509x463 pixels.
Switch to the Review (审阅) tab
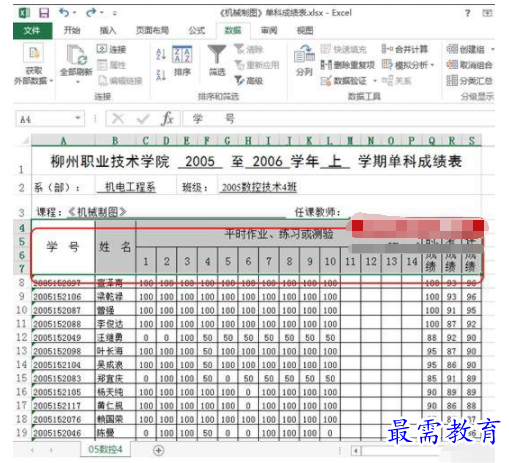click(269, 31)
